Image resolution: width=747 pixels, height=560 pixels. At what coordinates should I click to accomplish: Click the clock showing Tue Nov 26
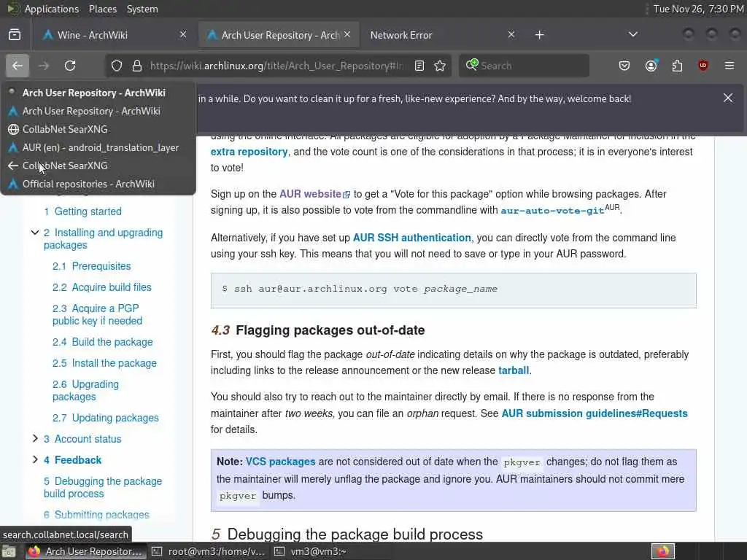pyautogui.click(x=698, y=9)
